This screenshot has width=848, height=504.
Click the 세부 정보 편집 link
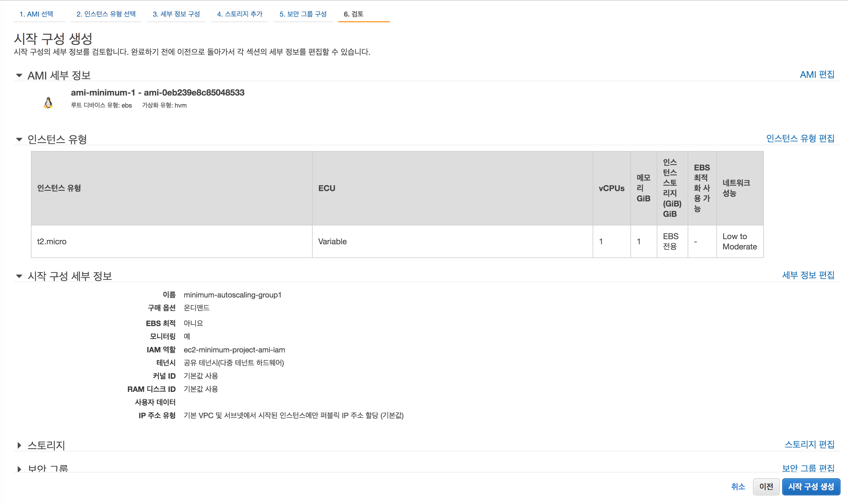tap(808, 275)
